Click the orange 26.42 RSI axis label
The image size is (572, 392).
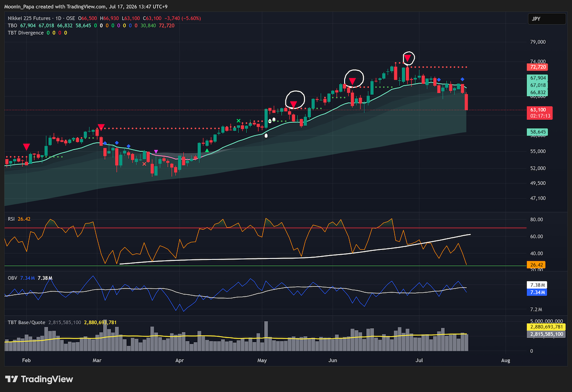coord(536,264)
